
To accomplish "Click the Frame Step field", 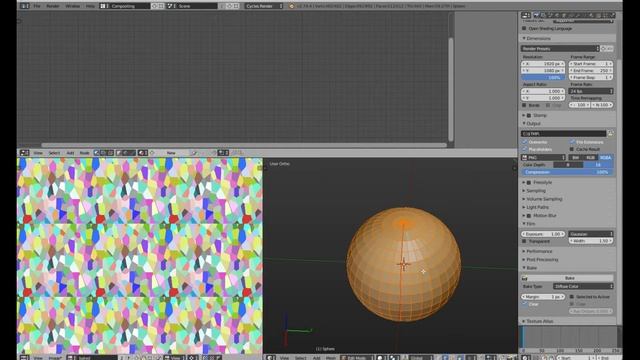I will 591,78.
